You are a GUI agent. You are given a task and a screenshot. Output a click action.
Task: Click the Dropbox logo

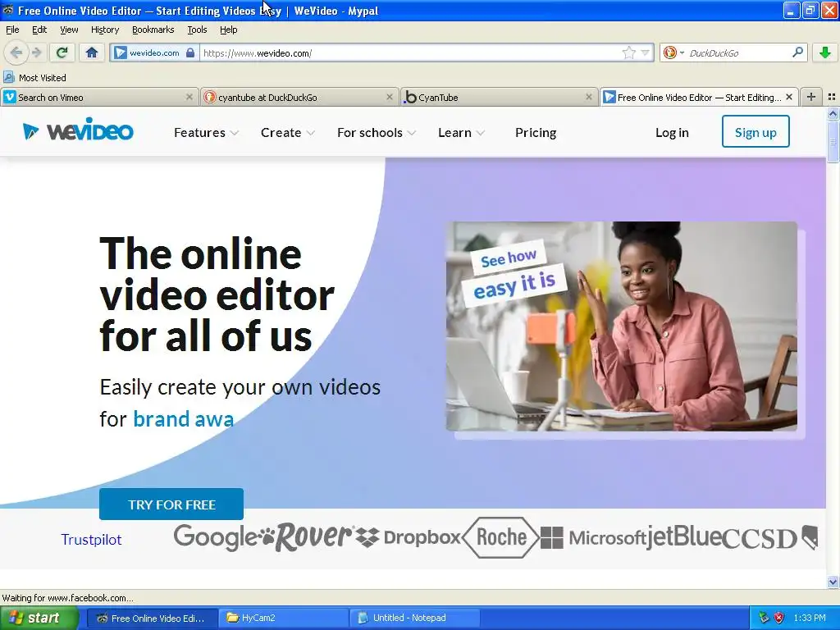pyautogui.click(x=408, y=537)
